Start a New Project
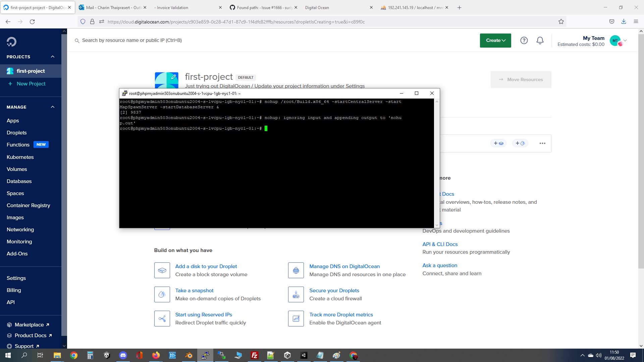 pyautogui.click(x=31, y=83)
